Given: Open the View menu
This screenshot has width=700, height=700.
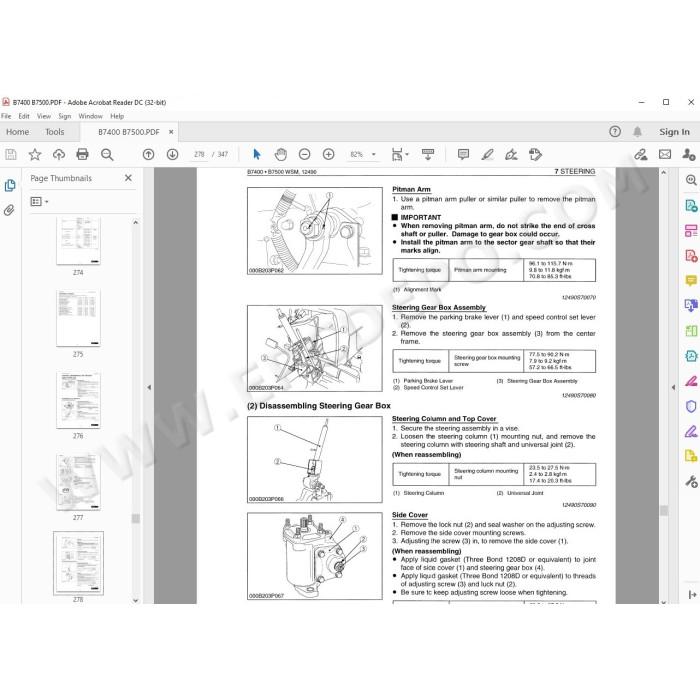Looking at the screenshot, I should (x=44, y=116).
